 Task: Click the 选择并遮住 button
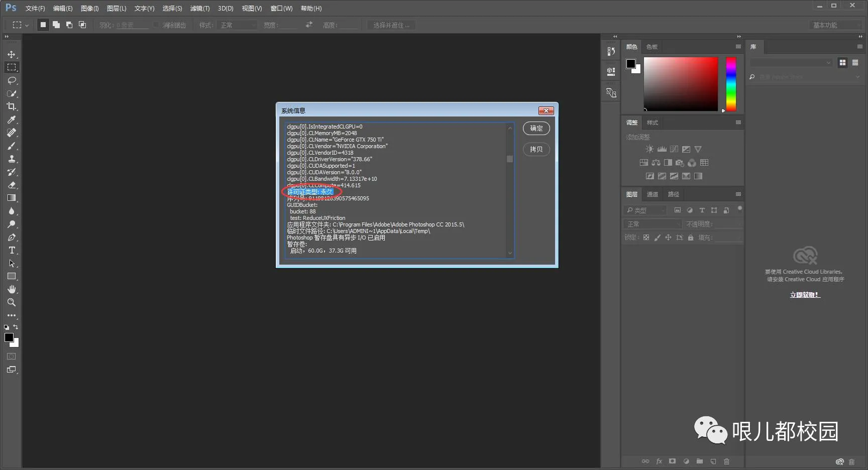[x=391, y=25]
